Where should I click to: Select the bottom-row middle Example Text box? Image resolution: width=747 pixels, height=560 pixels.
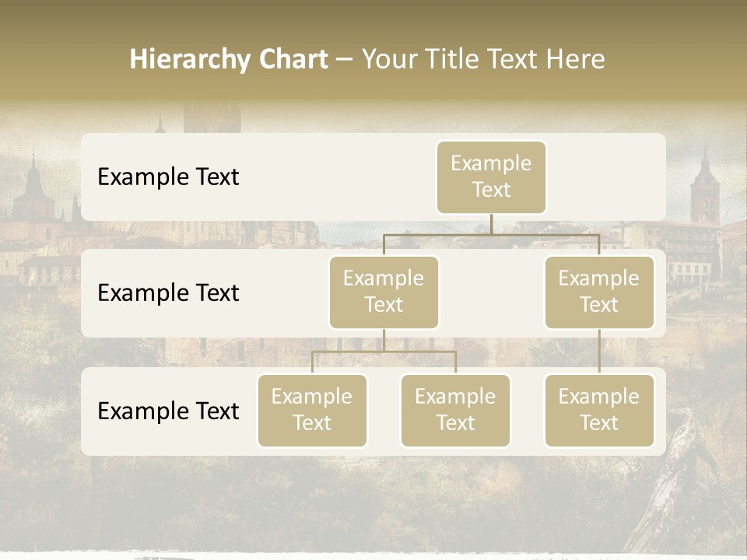455,410
